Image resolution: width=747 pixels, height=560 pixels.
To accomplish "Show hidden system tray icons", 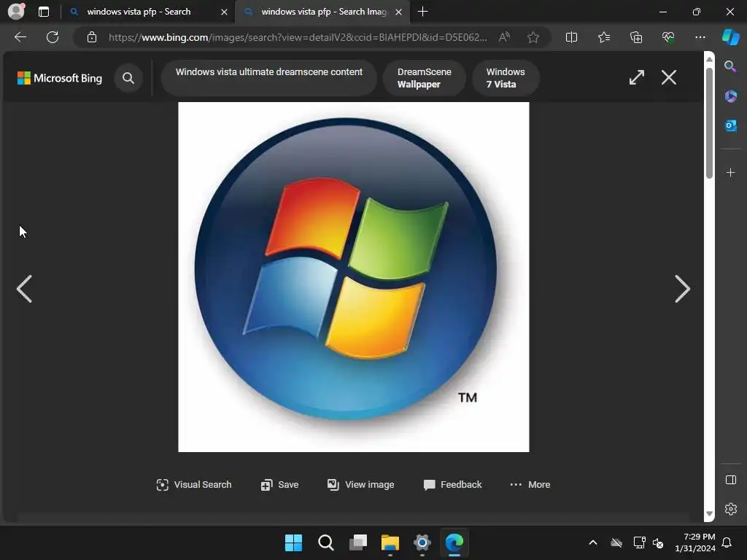I will [x=593, y=542].
